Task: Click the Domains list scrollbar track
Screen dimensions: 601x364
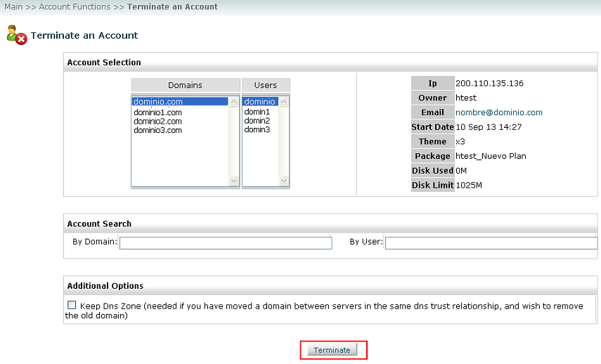Action: [234, 141]
